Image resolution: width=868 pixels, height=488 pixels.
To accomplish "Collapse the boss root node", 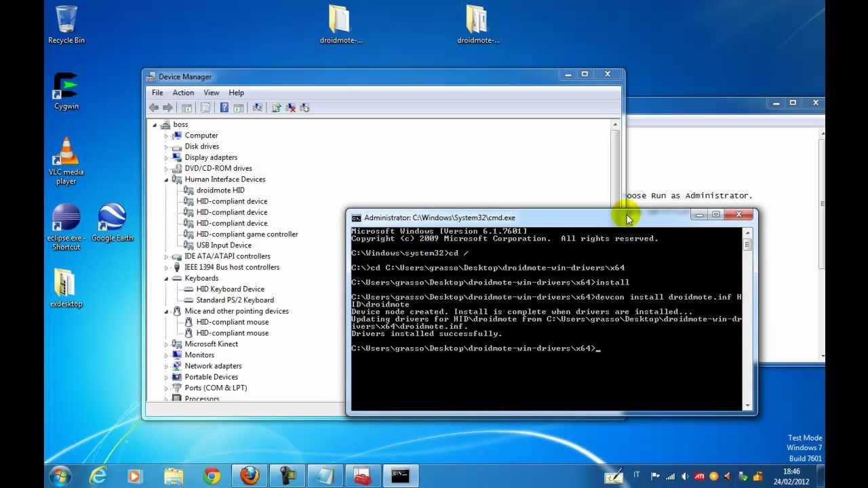I will pos(155,125).
